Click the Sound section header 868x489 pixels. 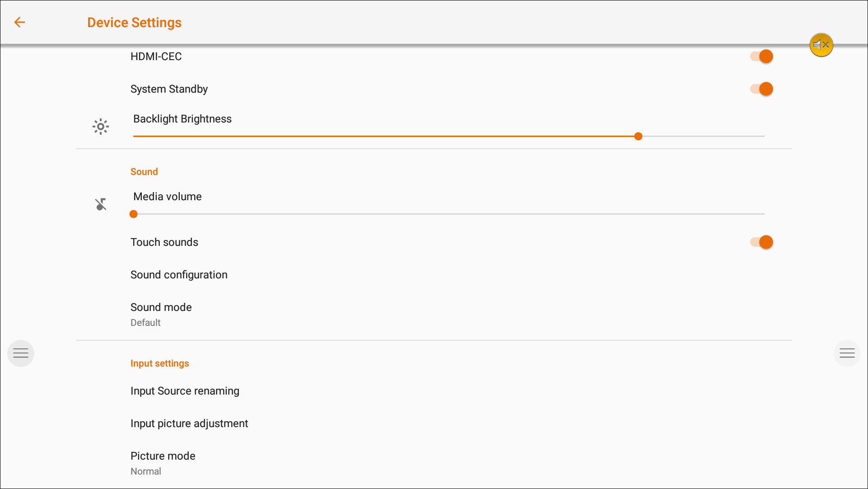(x=144, y=172)
